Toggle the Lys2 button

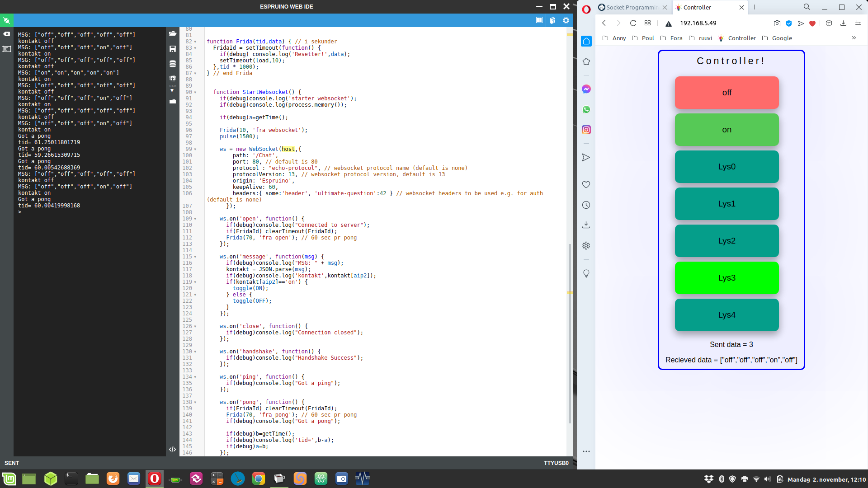coord(726,241)
